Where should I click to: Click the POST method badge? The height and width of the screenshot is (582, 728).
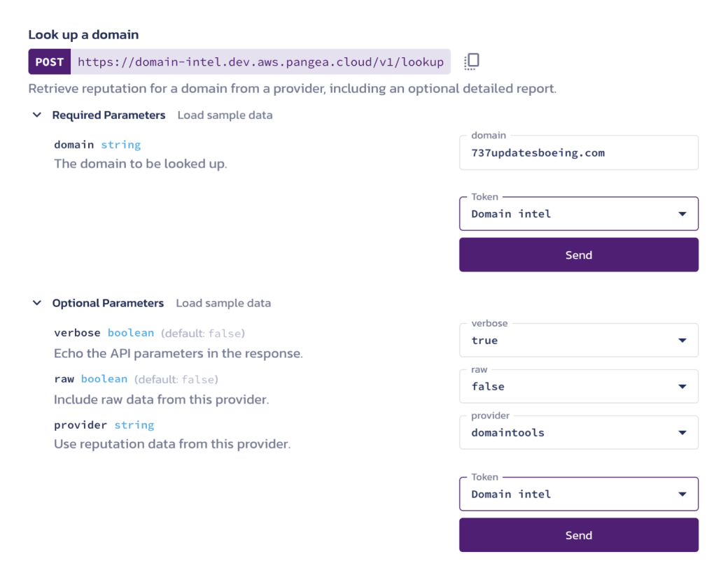(50, 62)
